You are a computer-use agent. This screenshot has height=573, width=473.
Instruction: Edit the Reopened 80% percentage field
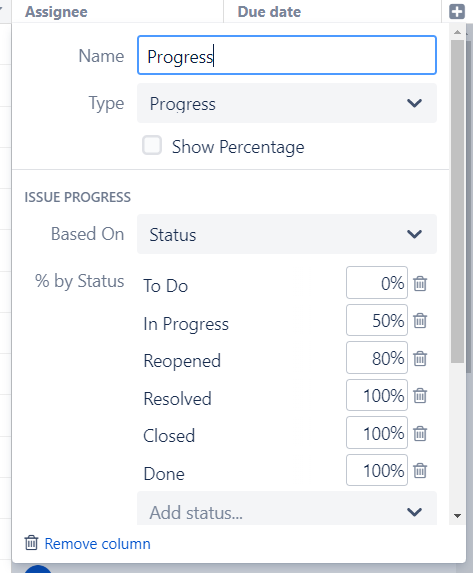pyautogui.click(x=377, y=358)
